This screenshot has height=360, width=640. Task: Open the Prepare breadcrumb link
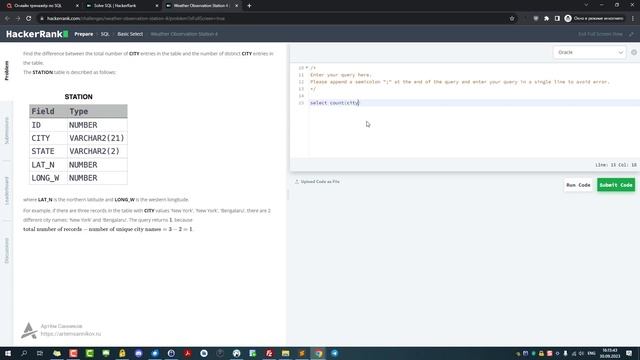pyautogui.click(x=84, y=34)
